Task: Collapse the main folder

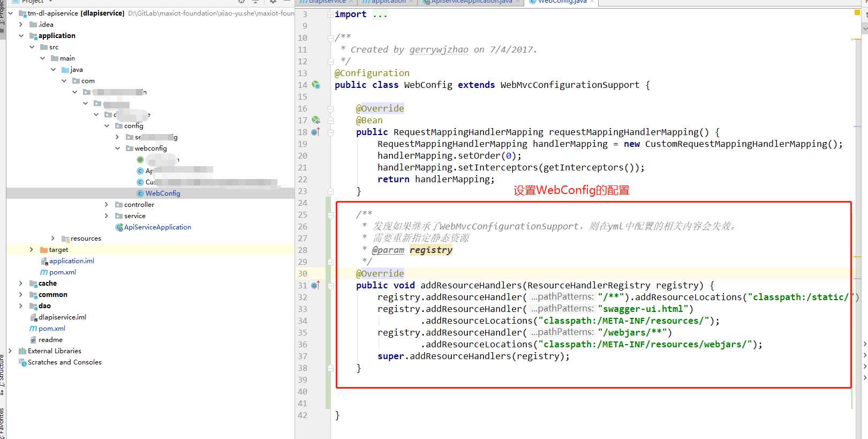Action: [42, 58]
